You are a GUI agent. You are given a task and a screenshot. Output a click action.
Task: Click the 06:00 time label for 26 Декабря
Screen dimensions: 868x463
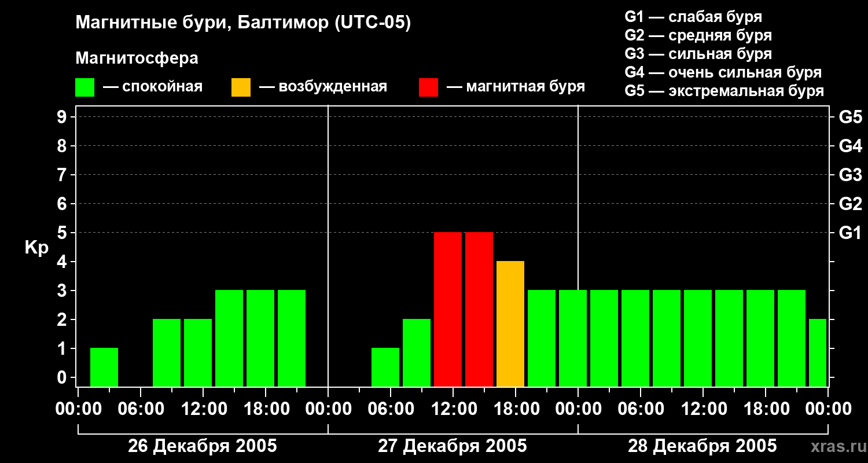point(141,409)
